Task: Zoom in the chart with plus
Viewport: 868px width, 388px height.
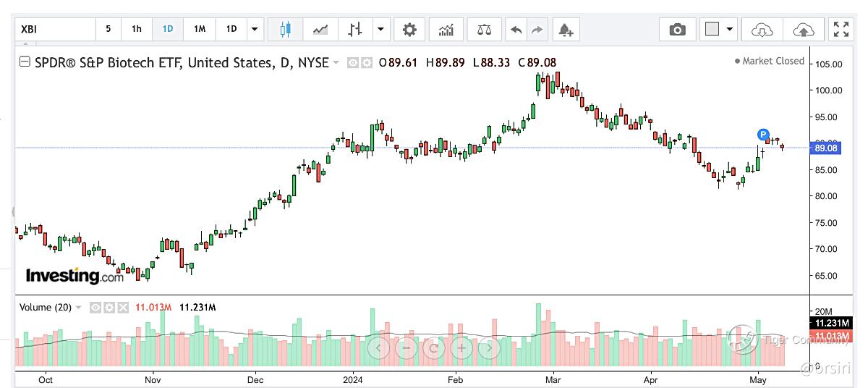Action: pyautogui.click(x=461, y=348)
